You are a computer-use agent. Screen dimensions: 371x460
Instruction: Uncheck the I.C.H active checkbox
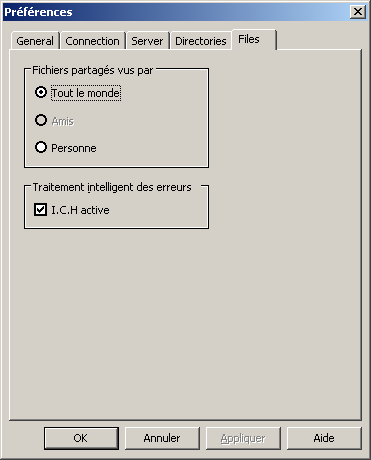[40, 210]
